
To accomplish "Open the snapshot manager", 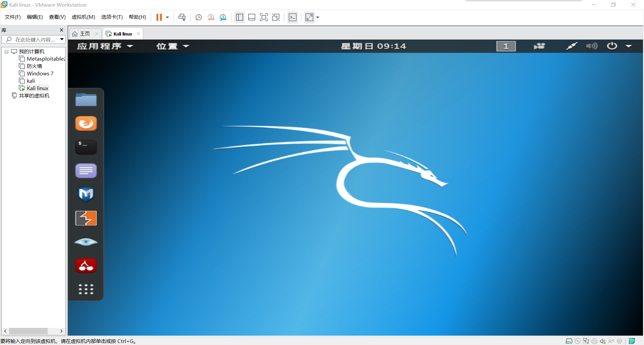I will point(223,17).
